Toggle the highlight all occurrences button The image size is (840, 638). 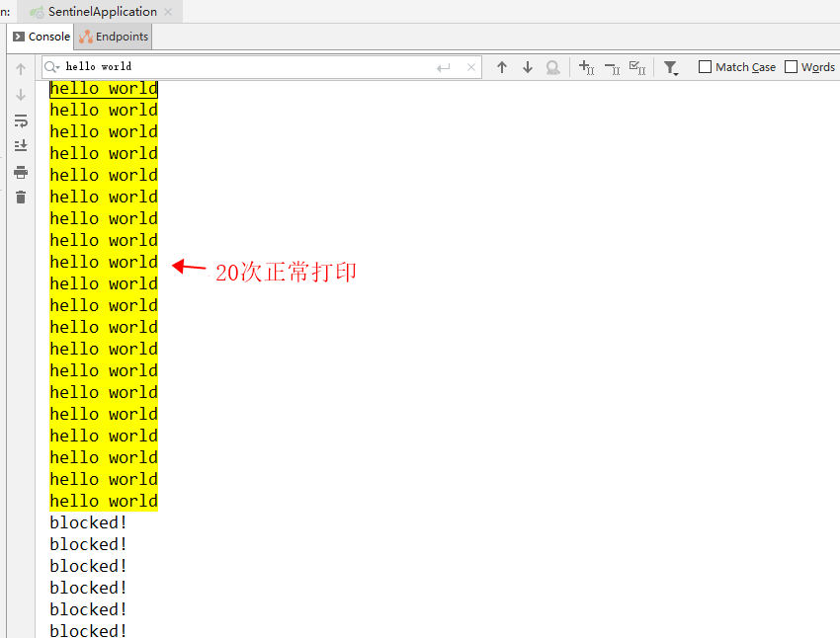(552, 66)
